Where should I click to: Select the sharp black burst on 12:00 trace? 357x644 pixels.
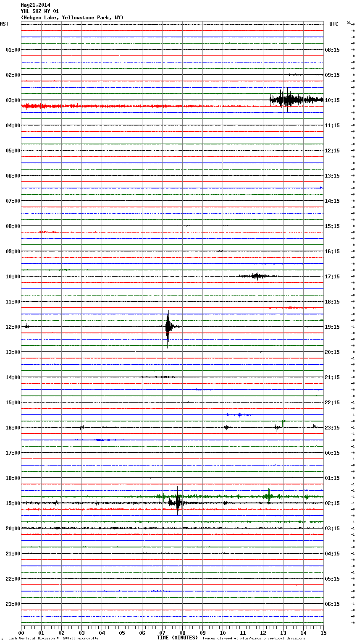click(x=168, y=328)
